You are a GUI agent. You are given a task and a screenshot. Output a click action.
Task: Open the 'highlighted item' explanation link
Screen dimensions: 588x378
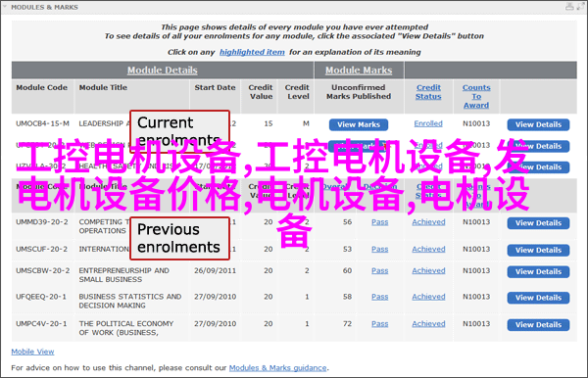click(252, 52)
